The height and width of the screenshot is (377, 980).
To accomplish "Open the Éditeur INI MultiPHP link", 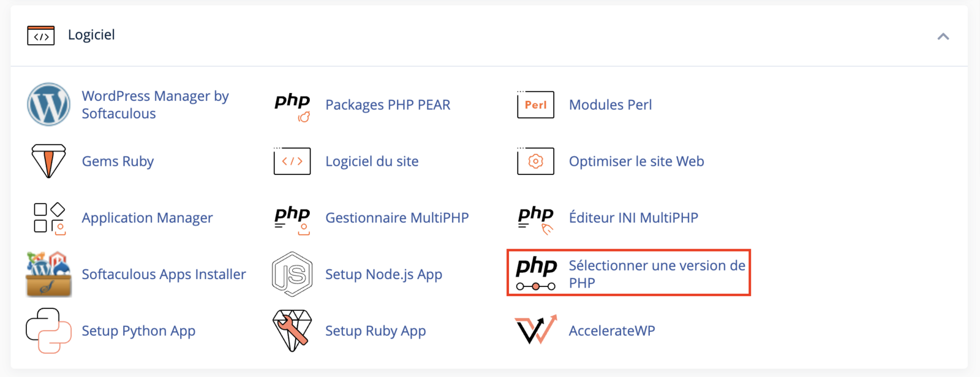I will (633, 218).
